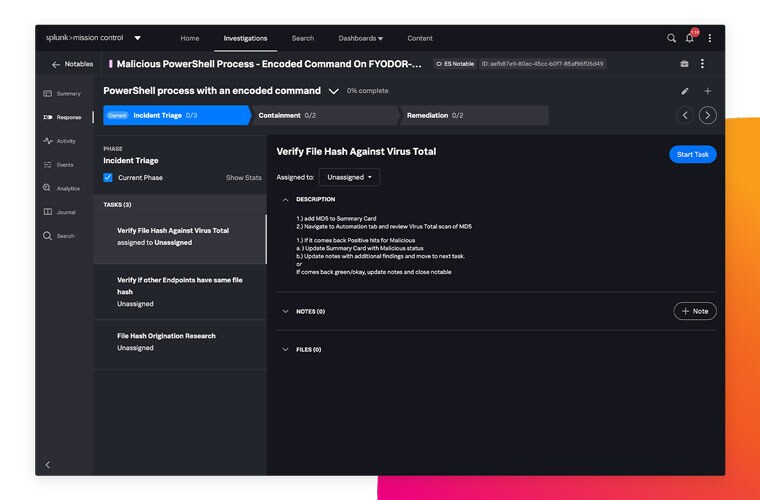Open top bar vertical ellipsis menu
This screenshot has height=500, width=760.
click(710, 38)
